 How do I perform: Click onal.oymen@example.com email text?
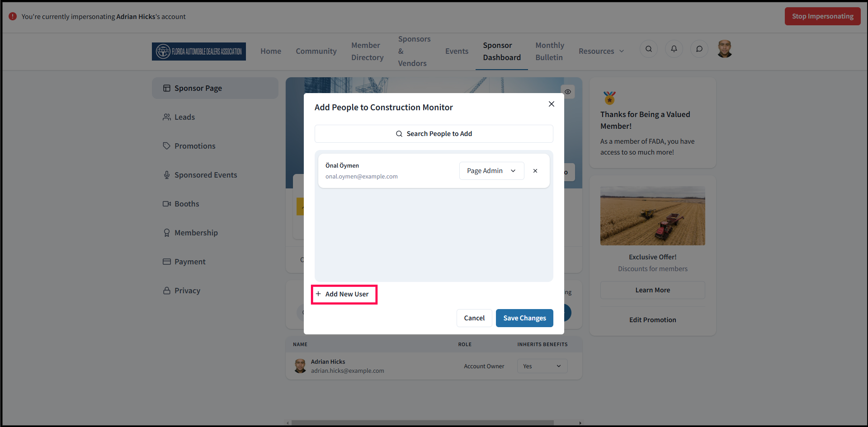click(x=362, y=177)
